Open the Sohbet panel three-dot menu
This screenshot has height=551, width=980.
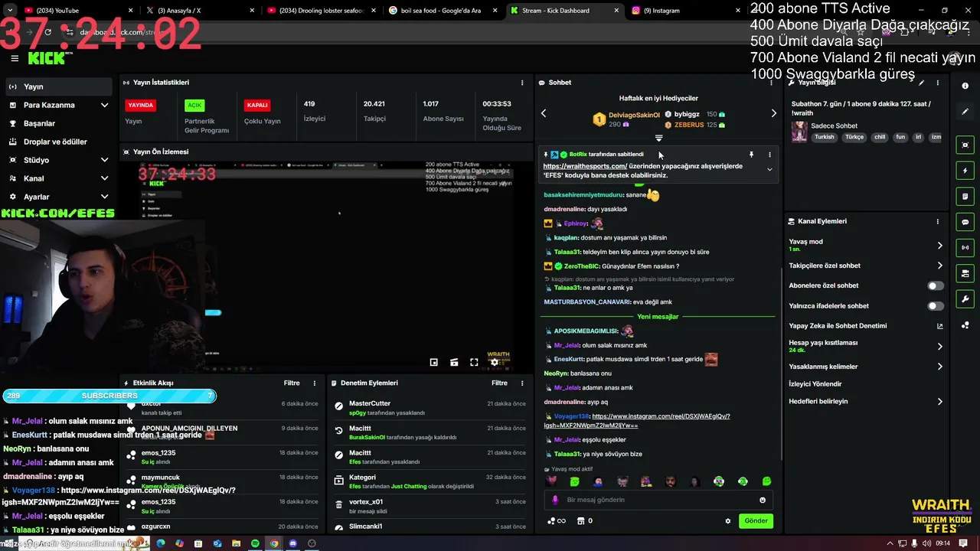771,83
